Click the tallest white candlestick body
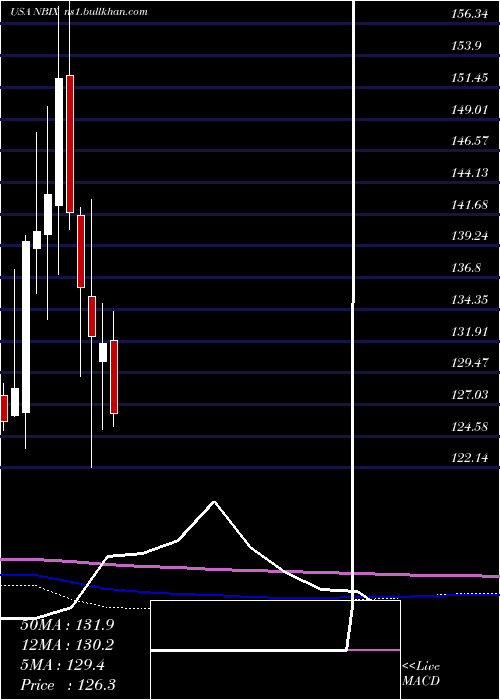 [26, 327]
